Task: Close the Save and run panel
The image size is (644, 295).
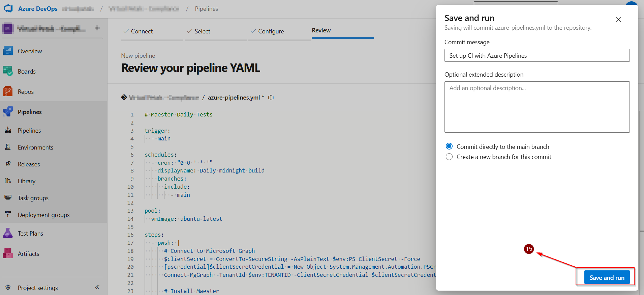Action: pyautogui.click(x=618, y=20)
